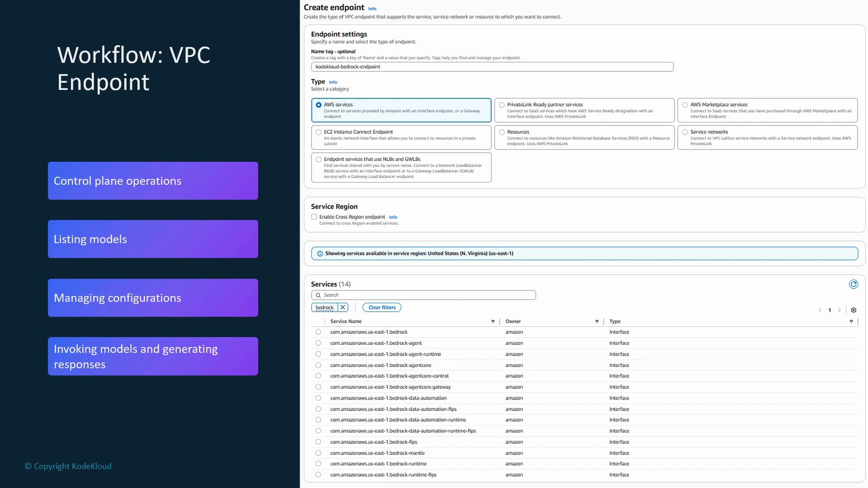Image resolution: width=868 pixels, height=488 pixels.
Task: Choose Resources endpoint type
Action: 502,132
